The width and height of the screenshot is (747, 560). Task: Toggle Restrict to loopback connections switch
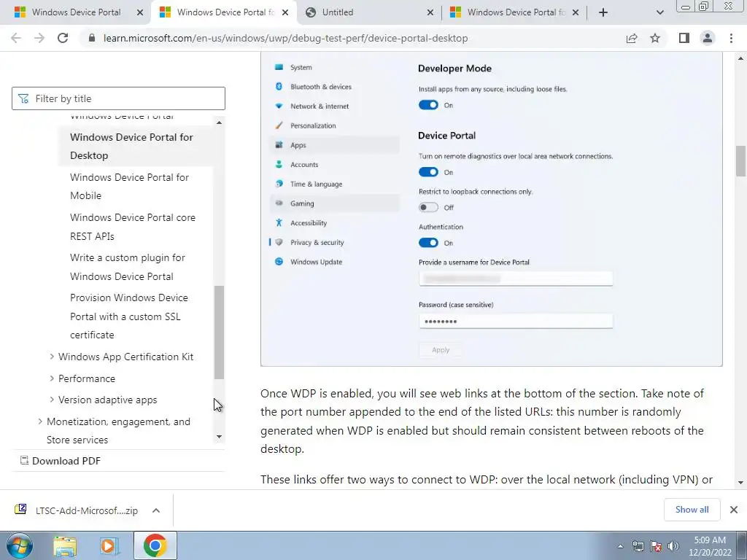tap(428, 207)
